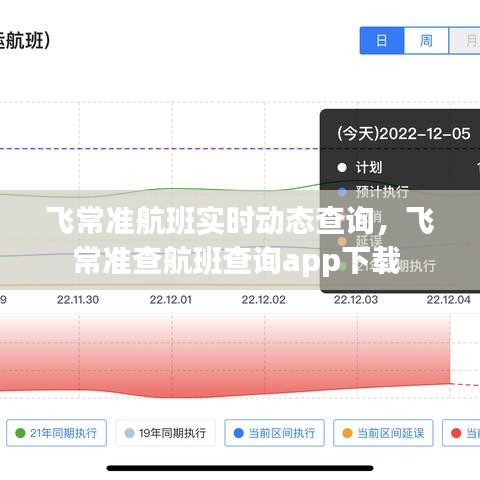This screenshot has height=480, width=480.
Task: Click the white 计划 dot in tooltip
Action: pos(342,167)
